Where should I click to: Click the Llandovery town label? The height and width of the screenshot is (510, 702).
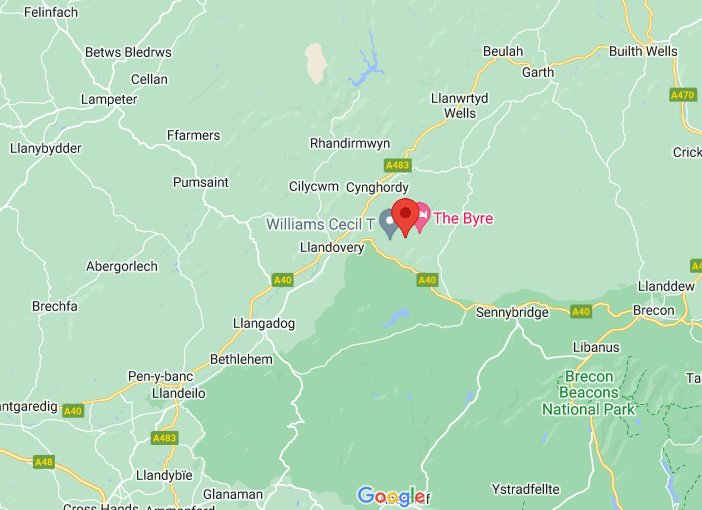click(332, 247)
